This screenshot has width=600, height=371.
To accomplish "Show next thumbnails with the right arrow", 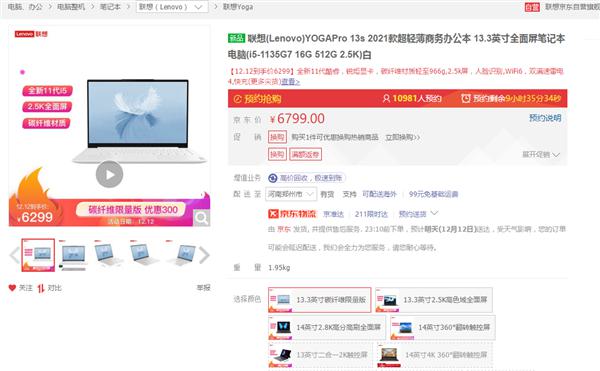I will pos(204,255).
